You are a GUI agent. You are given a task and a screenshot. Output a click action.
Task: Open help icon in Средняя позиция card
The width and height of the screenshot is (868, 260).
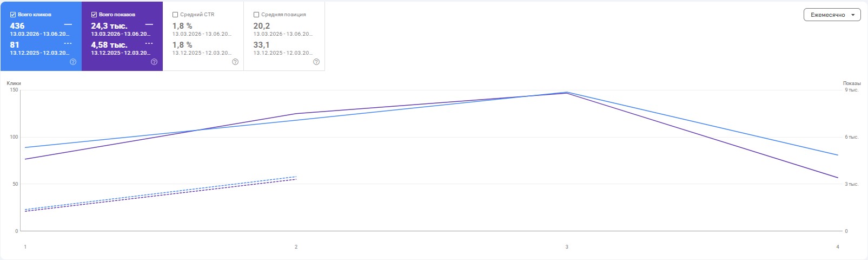click(316, 62)
